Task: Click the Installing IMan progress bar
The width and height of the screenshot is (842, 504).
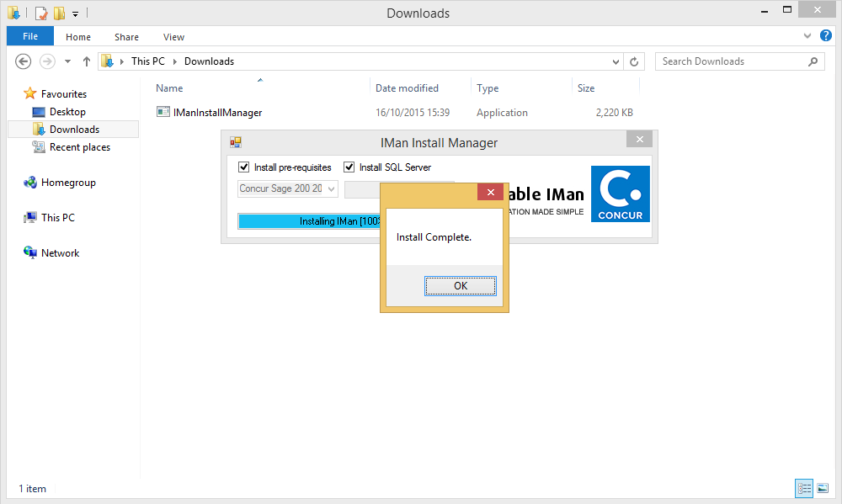Action: [308, 221]
